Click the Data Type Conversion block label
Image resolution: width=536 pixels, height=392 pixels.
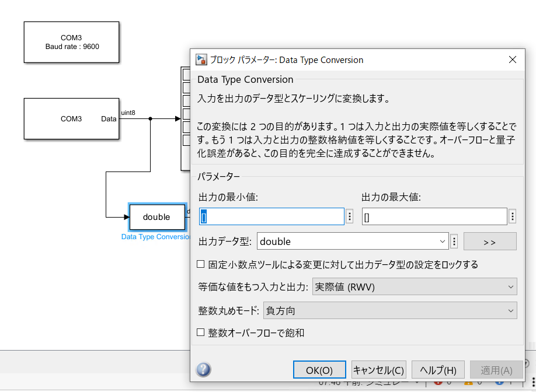click(155, 237)
